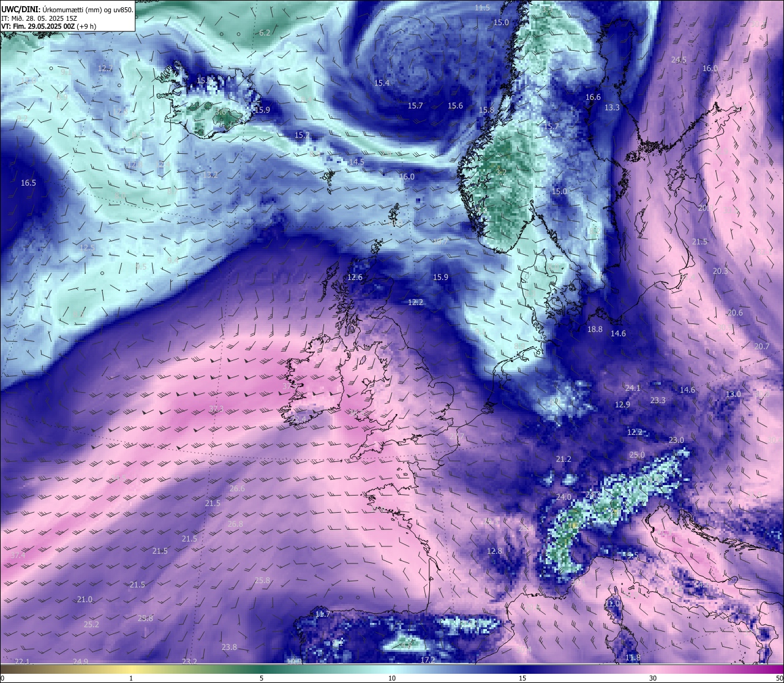
Task: Select the 6.2 value label
Action: 265,32
